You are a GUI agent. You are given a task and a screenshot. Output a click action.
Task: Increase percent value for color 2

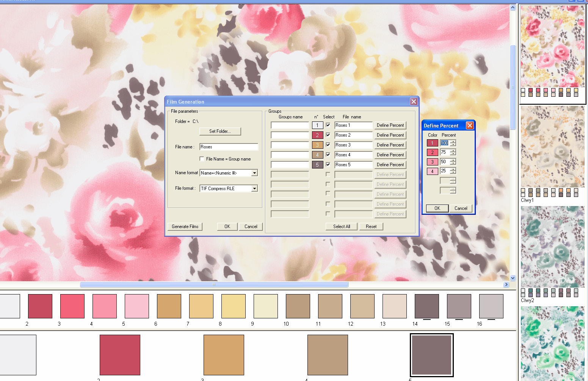[453, 151]
